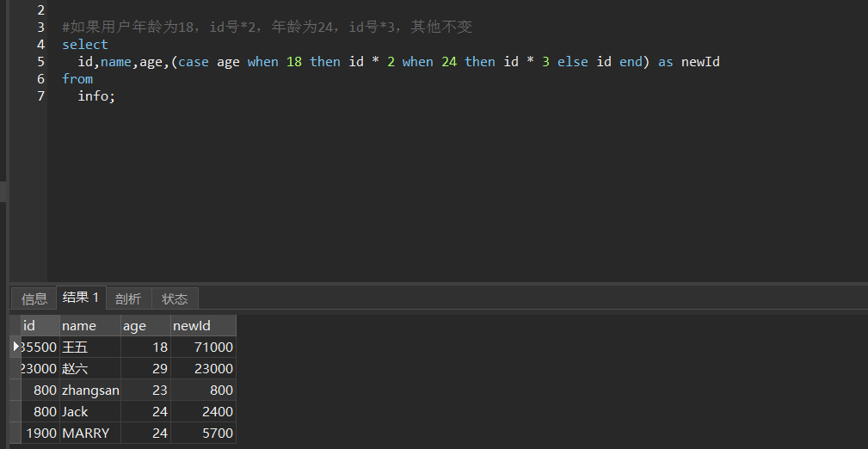Viewport: 868px width, 449px height.
Task: Click the newId value 5700
Action: click(203, 433)
